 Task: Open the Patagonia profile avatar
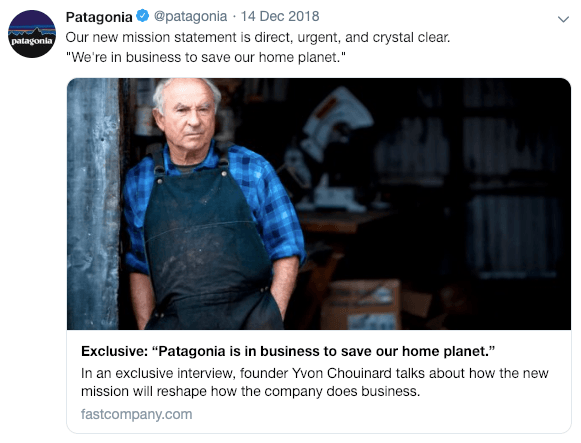[32, 34]
